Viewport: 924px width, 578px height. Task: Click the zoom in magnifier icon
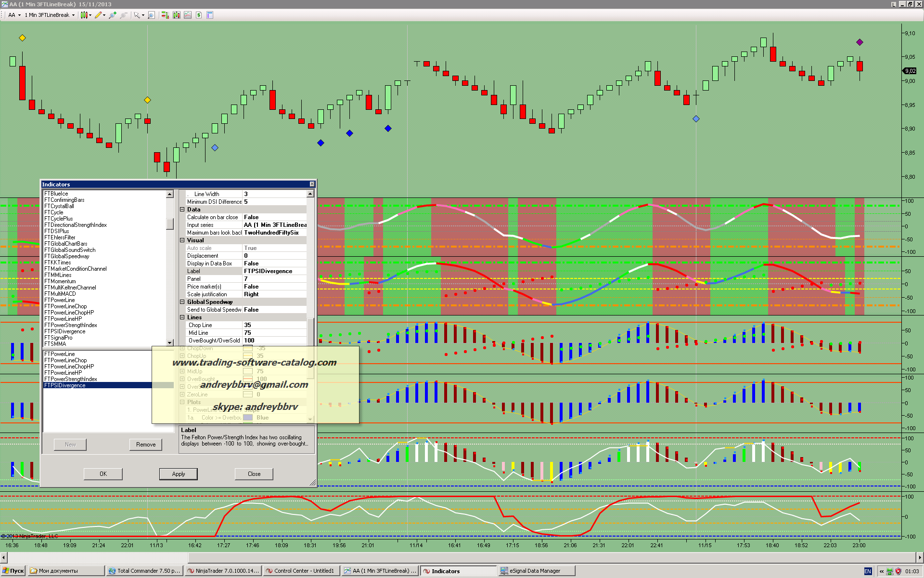[x=112, y=15]
